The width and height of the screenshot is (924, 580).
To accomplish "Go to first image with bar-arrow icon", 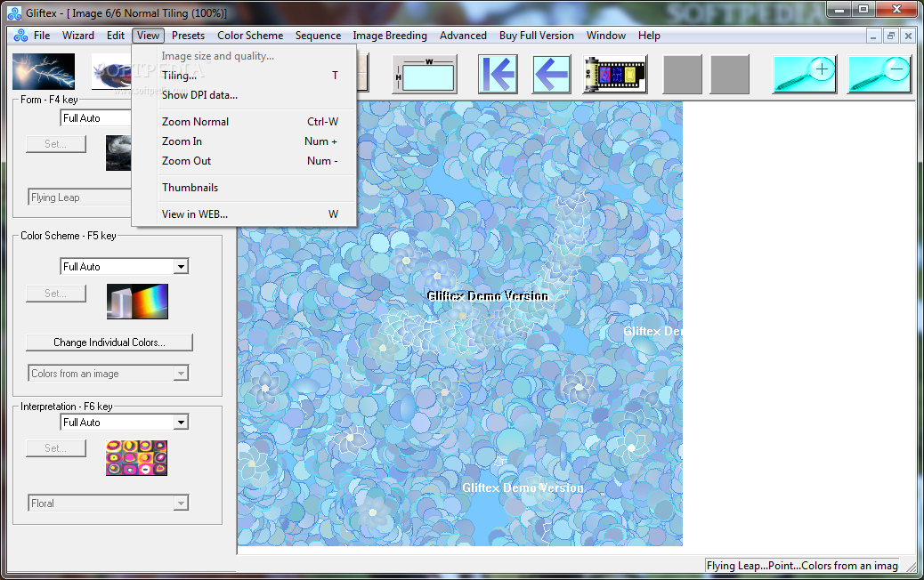I will click(x=498, y=74).
